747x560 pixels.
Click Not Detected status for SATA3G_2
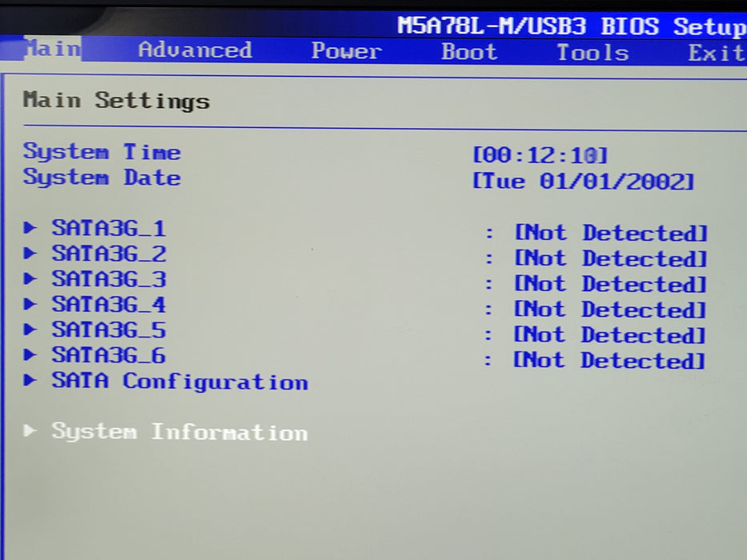[611, 258]
